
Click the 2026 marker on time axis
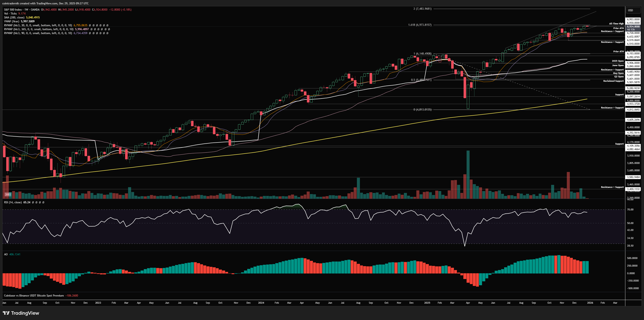pyautogui.click(x=590, y=303)
